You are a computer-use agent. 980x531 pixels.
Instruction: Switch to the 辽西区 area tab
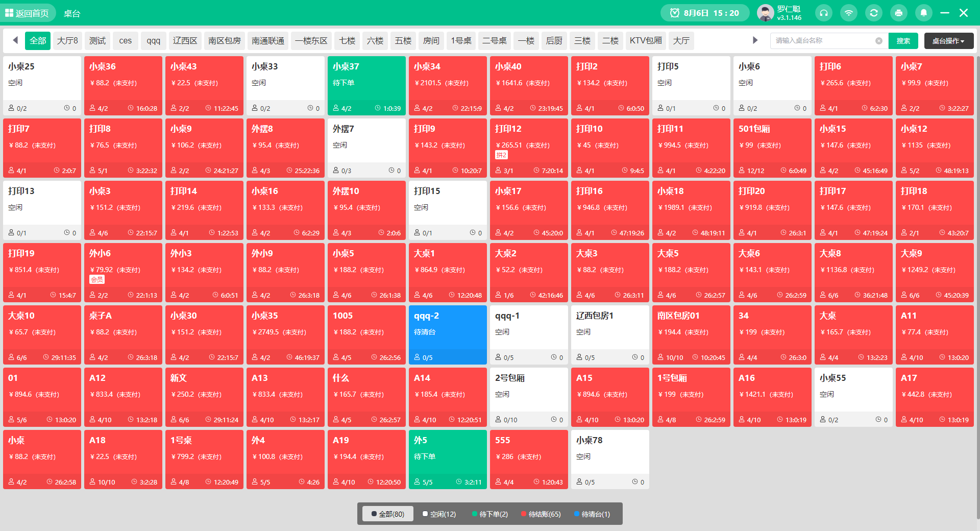click(x=185, y=41)
